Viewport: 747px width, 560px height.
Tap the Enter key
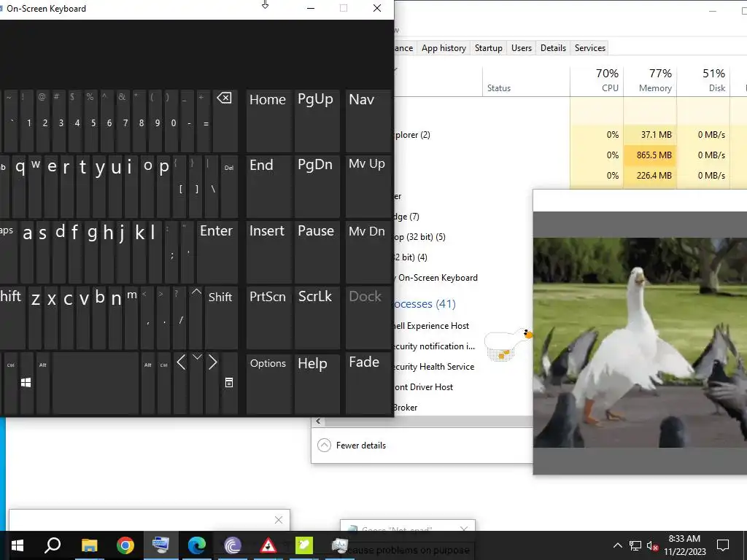pos(217,252)
